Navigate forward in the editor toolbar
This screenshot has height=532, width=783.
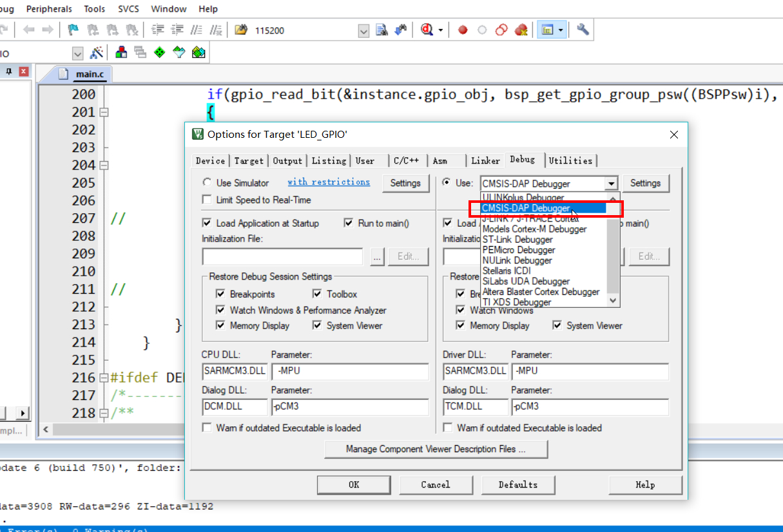[47, 30]
